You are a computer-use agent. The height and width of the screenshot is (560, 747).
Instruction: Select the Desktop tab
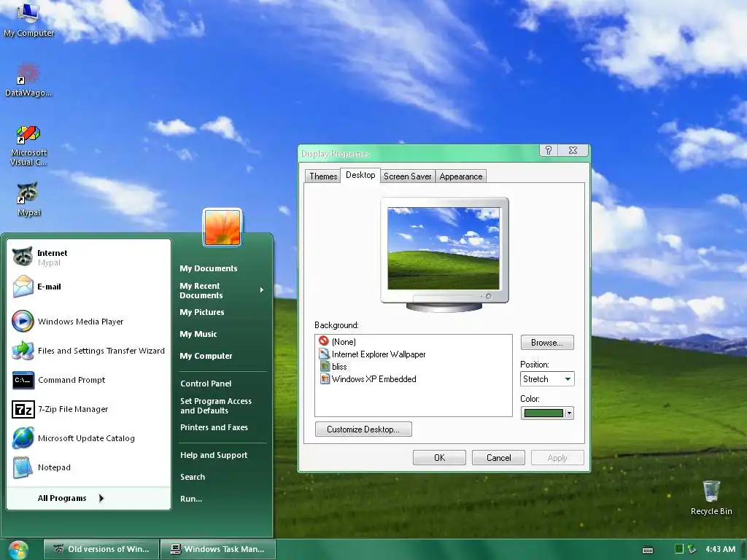tap(360, 175)
